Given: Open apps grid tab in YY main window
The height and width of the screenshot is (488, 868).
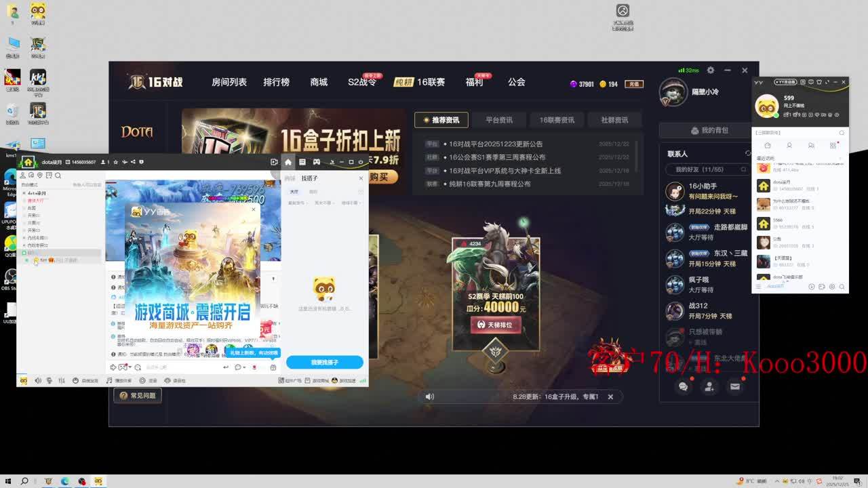Looking at the screenshot, I should coord(833,146).
